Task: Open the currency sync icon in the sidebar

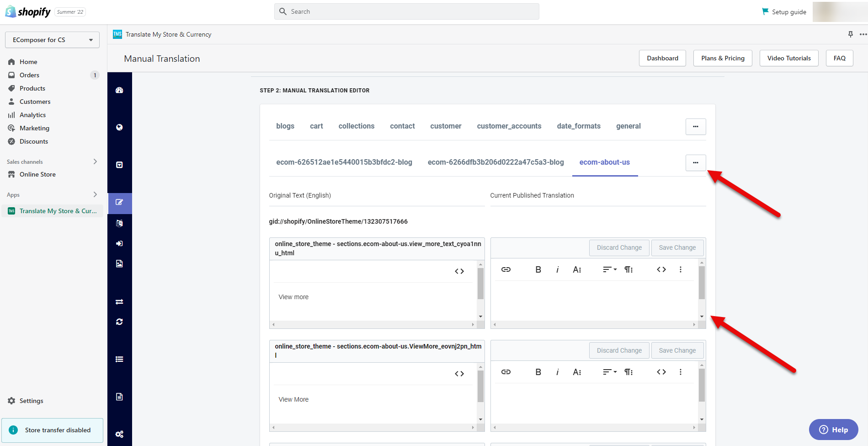Action: coord(119,322)
